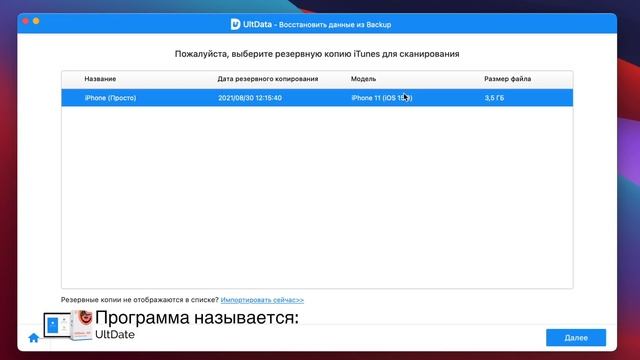Viewport: 640px width, 360px height.
Task: Minimize the window with the yellow button
Action: click(x=36, y=21)
